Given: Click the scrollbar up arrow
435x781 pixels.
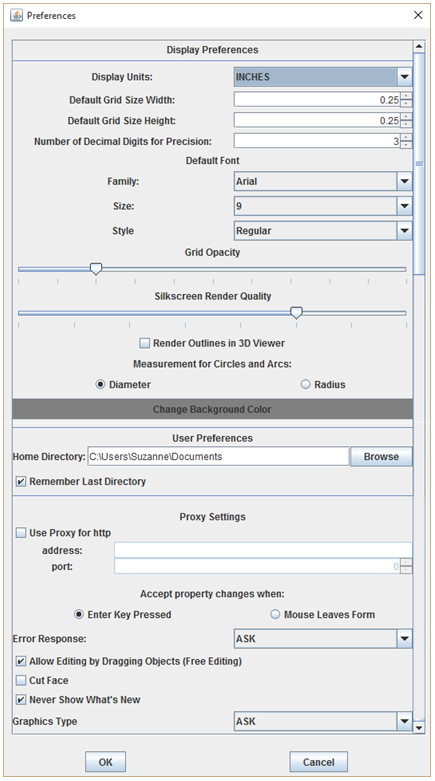Looking at the screenshot, I should (x=419, y=47).
